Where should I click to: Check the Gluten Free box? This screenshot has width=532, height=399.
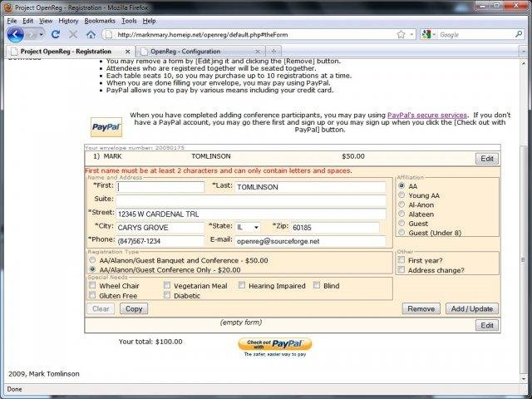click(x=92, y=295)
